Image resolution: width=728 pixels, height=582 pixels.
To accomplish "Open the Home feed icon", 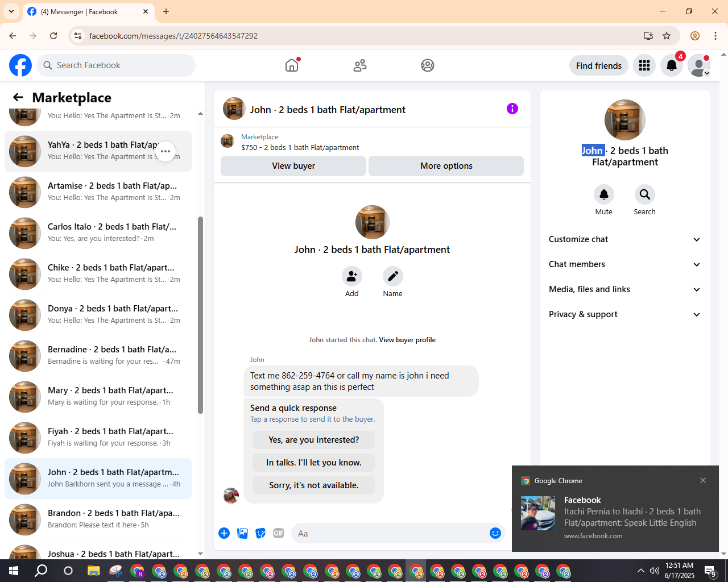I will [292, 65].
